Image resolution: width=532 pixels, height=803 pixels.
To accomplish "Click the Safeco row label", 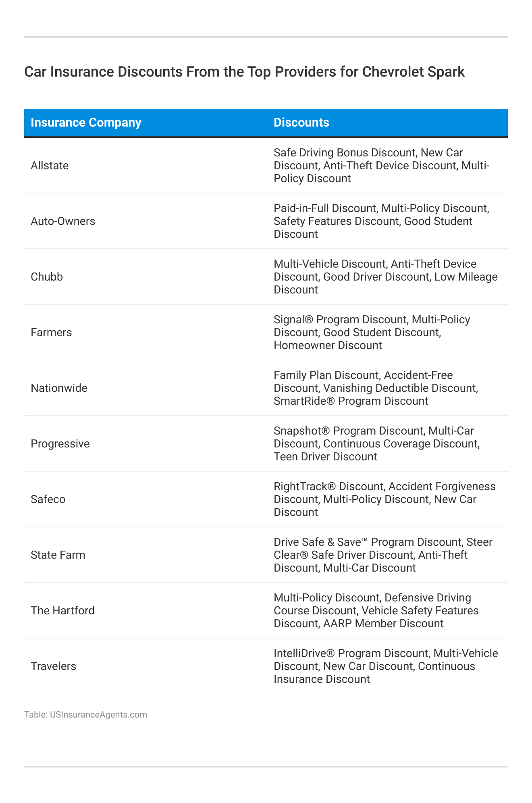I will tap(48, 499).
